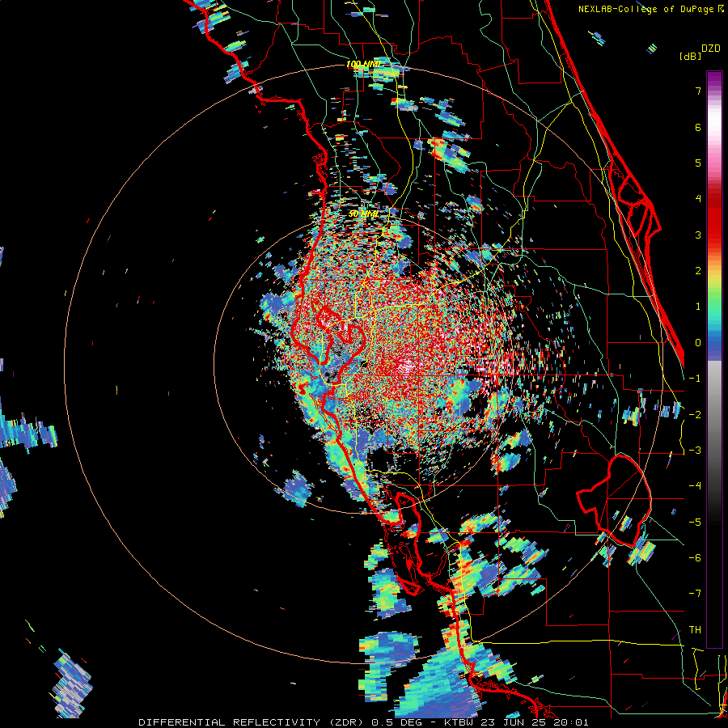Click the -3 tick label on scale

pos(695,451)
